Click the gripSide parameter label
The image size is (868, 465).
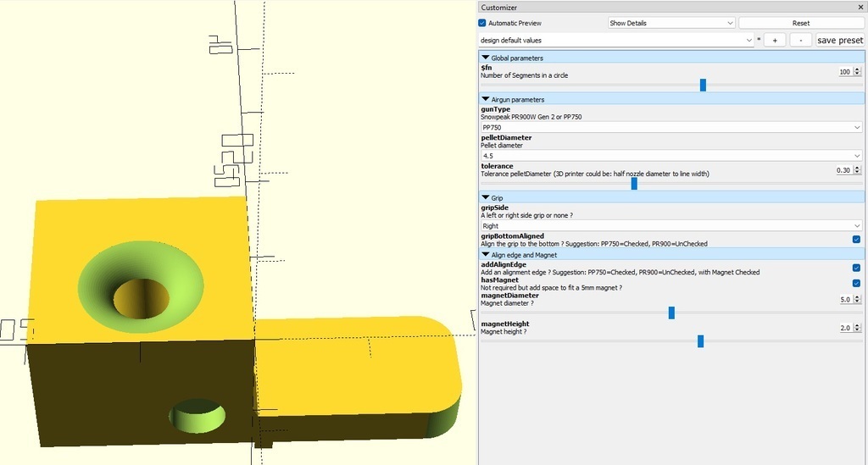(494, 208)
